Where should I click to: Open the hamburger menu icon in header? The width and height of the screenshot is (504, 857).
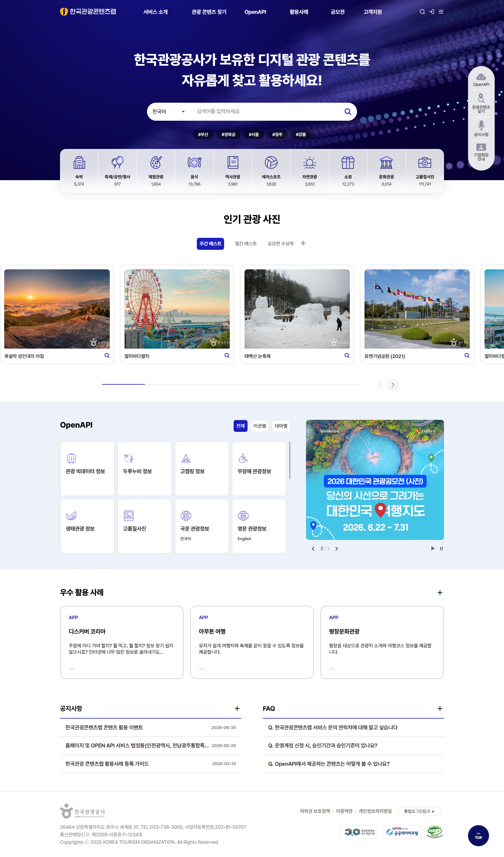[x=441, y=12]
